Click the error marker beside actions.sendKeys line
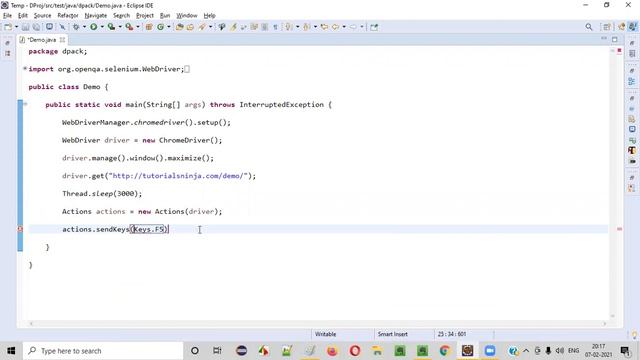 tap(20, 229)
